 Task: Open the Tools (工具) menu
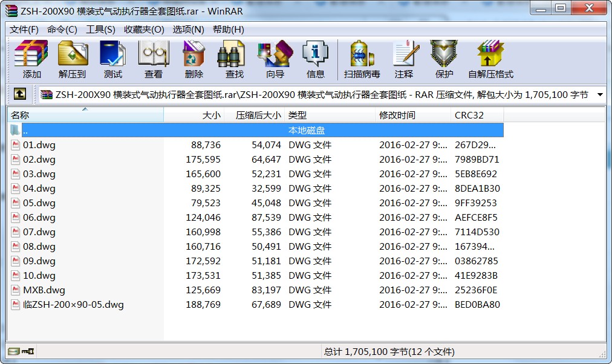point(100,30)
